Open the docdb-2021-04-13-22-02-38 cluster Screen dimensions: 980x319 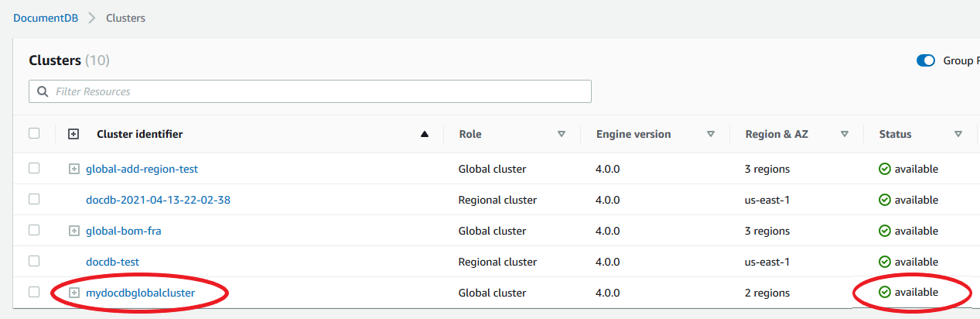pyautogui.click(x=158, y=200)
